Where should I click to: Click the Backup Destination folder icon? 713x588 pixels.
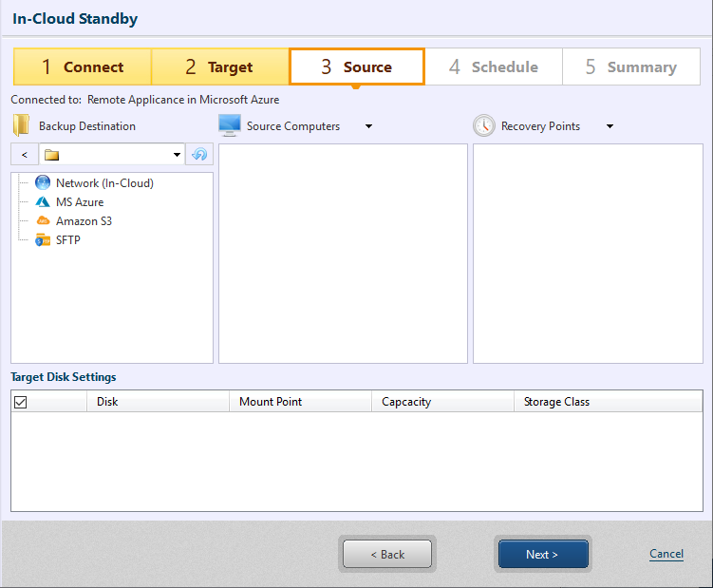click(21, 125)
